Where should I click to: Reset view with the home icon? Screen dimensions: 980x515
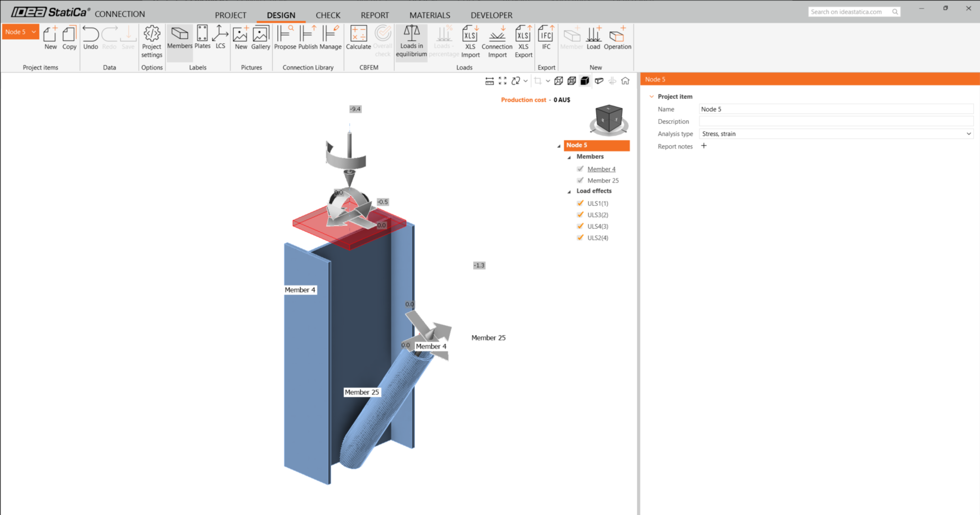(625, 81)
